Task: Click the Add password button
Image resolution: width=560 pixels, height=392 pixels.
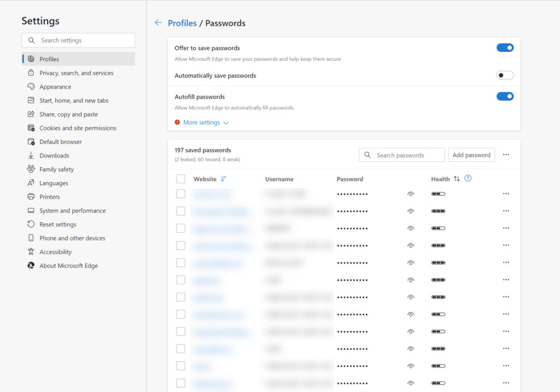Action: click(471, 155)
